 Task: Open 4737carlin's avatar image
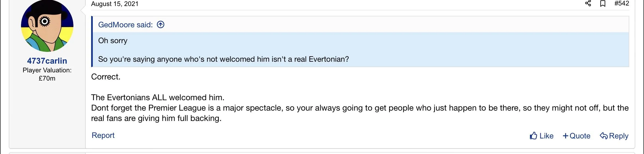click(x=47, y=26)
